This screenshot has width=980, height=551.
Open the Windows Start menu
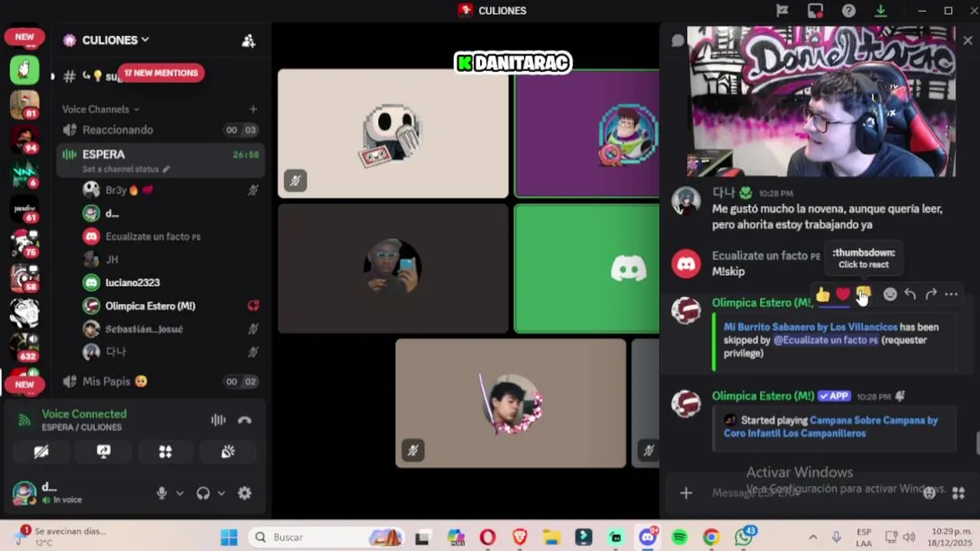[229, 537]
